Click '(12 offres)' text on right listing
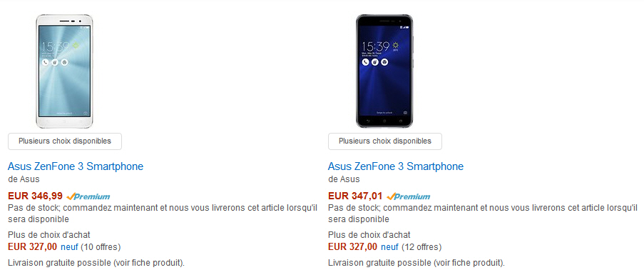 tap(421, 247)
